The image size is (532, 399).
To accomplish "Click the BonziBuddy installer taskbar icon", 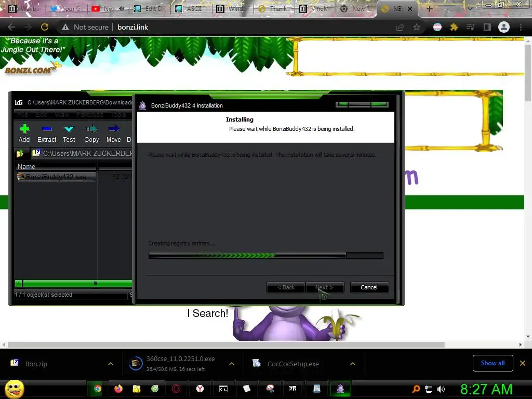I will pos(340,389).
